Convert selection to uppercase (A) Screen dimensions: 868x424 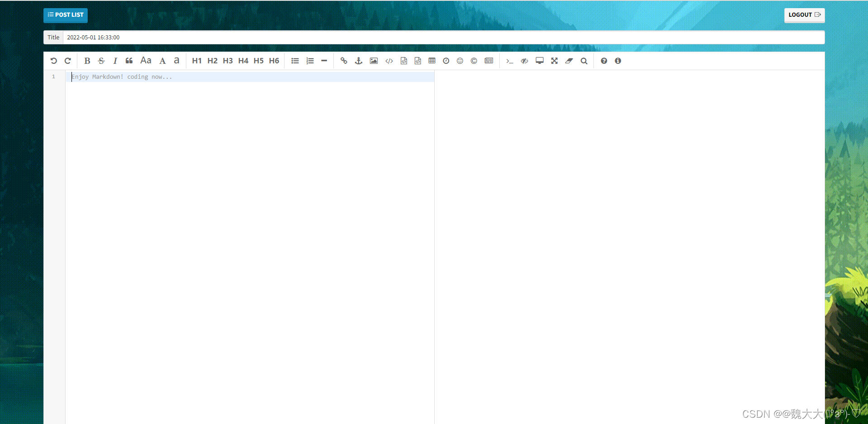[x=162, y=61]
